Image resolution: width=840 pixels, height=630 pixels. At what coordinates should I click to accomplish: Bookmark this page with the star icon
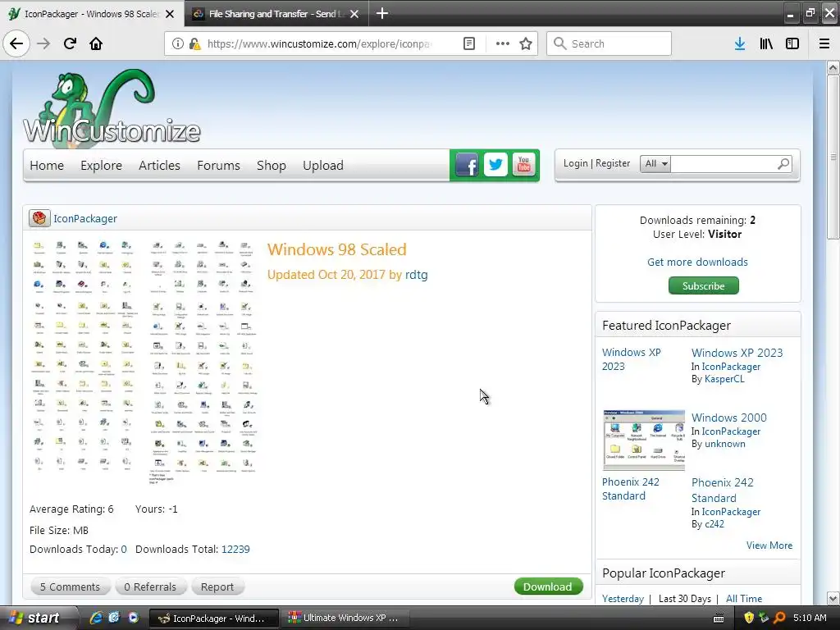tap(526, 44)
